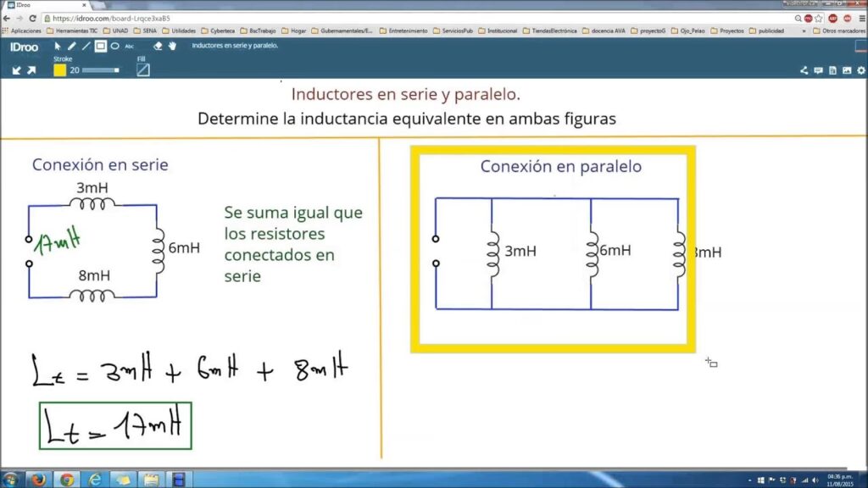This screenshot has height=488, width=868.
Task: Select the pencil freehand drawing tool
Action: click(x=72, y=46)
